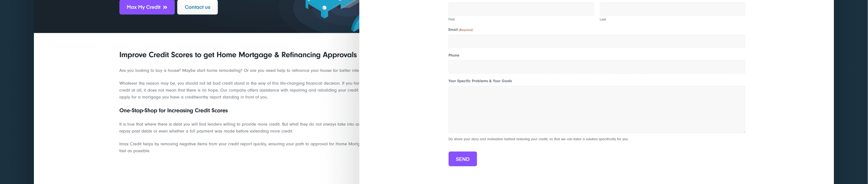Click the 'Do share your story' helper text
This screenshot has width=868, height=184.
(538, 139)
